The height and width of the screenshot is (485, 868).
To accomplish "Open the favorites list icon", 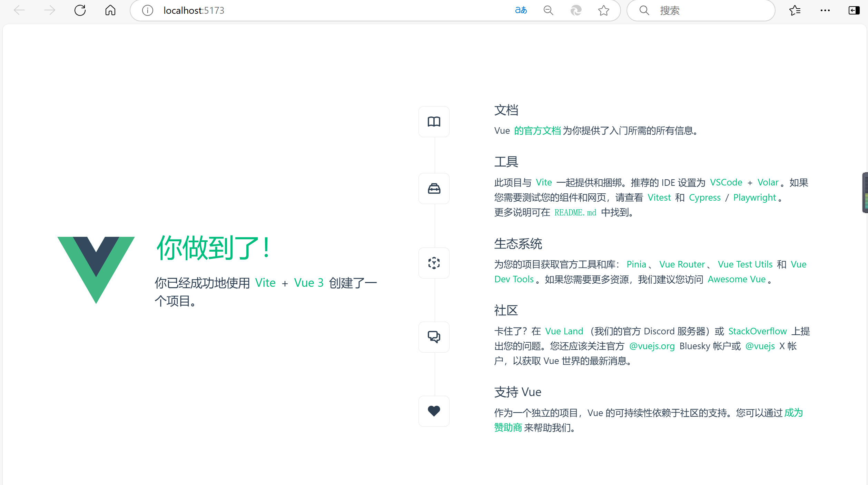I will (x=795, y=10).
